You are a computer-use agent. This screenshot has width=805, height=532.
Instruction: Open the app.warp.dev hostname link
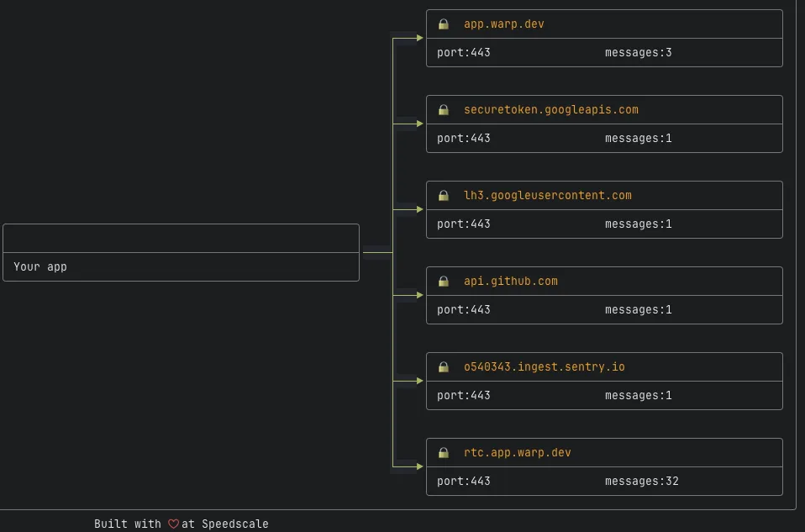[x=504, y=24]
